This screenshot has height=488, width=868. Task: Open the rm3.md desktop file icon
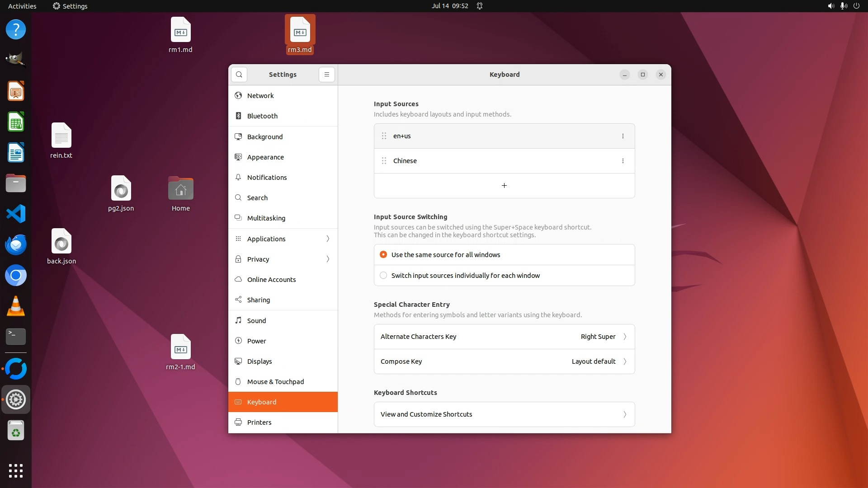300,32
